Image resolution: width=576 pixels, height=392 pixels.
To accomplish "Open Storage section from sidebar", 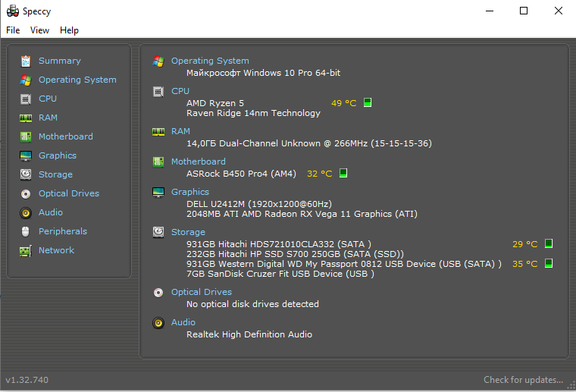I will (55, 175).
